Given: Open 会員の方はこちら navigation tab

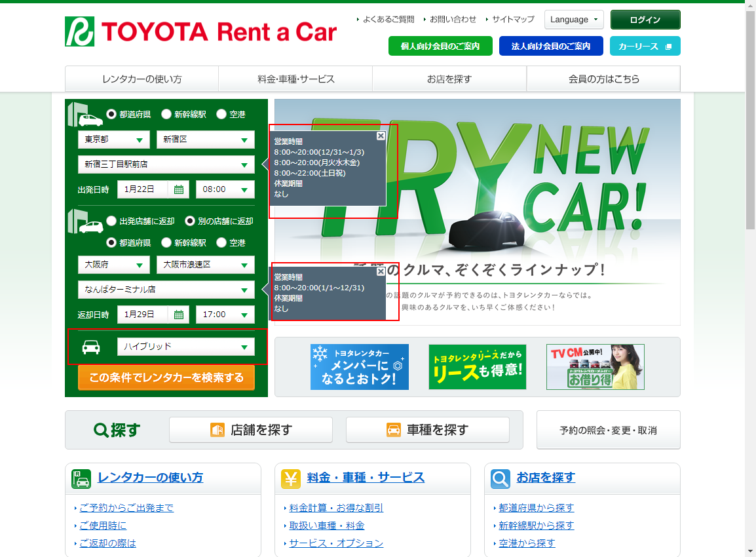Looking at the screenshot, I should pyautogui.click(x=603, y=79).
